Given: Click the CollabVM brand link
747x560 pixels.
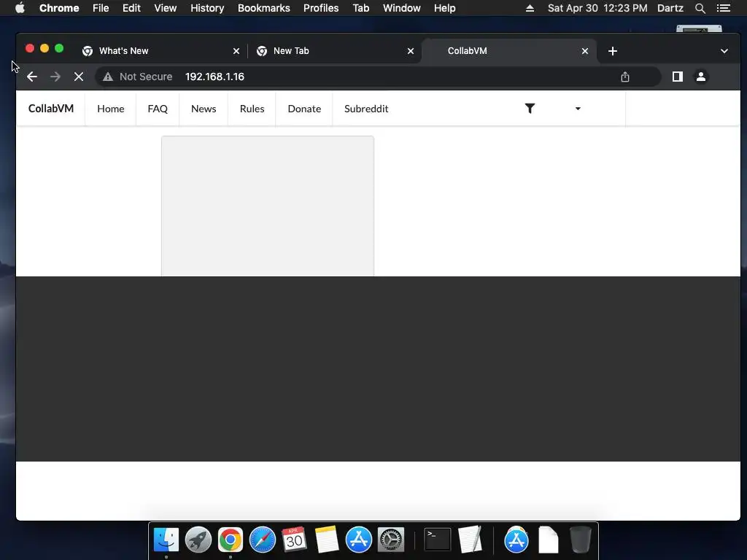Looking at the screenshot, I should click(51, 109).
